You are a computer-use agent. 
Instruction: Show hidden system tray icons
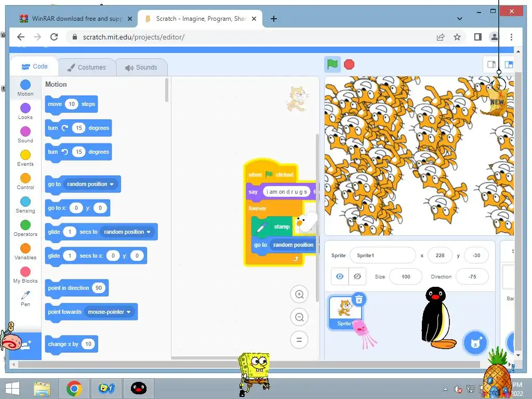[x=445, y=389]
